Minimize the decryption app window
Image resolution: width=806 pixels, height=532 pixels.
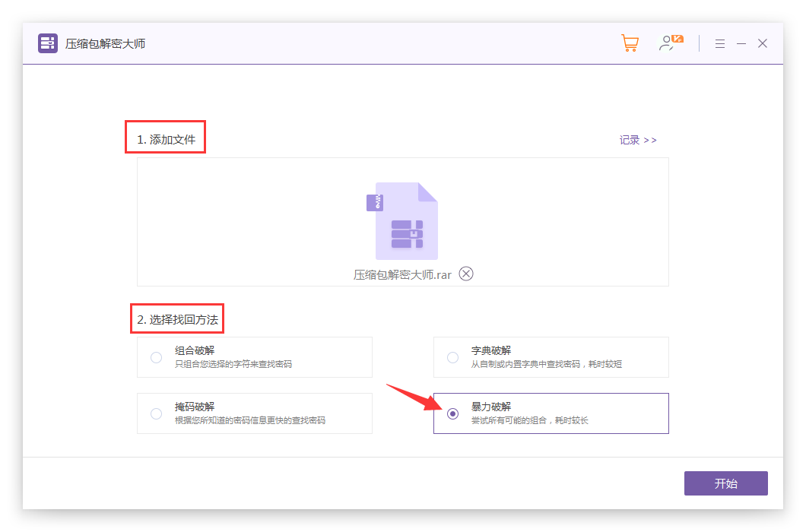click(741, 43)
